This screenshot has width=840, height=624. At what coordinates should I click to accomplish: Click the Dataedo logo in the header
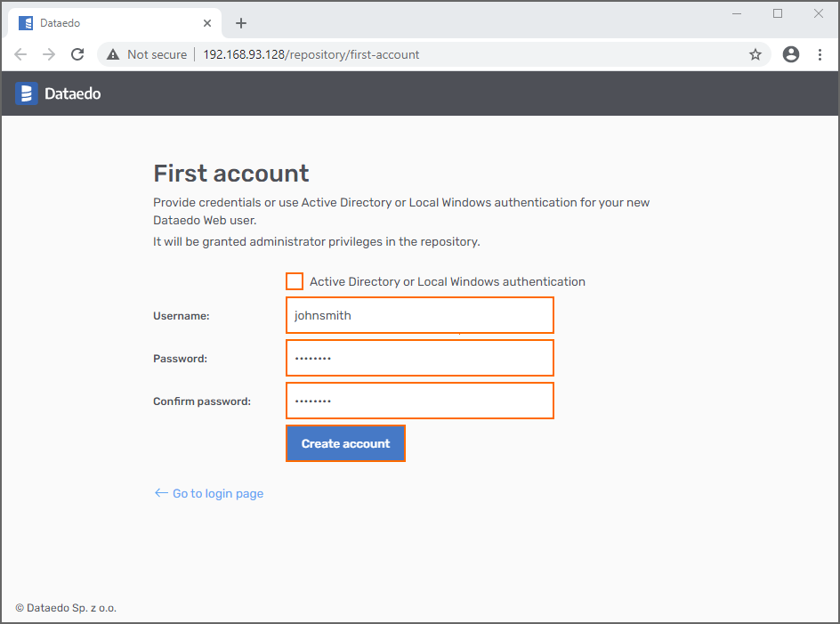pyautogui.click(x=58, y=93)
